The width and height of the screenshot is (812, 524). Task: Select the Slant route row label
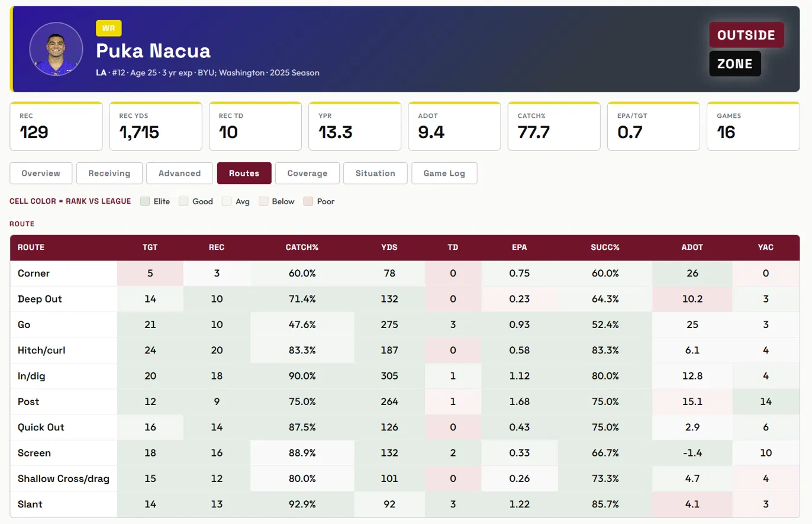30,504
